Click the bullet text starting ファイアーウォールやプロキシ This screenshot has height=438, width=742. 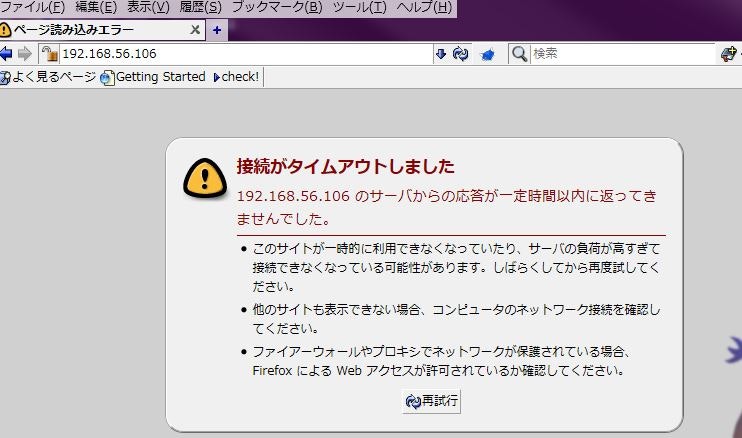click(441, 361)
